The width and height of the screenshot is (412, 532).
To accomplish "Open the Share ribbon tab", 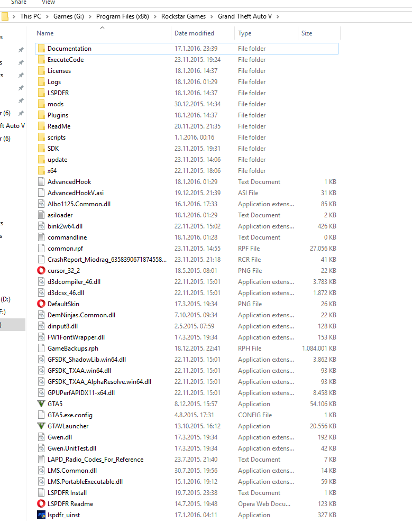I will 19,2.
